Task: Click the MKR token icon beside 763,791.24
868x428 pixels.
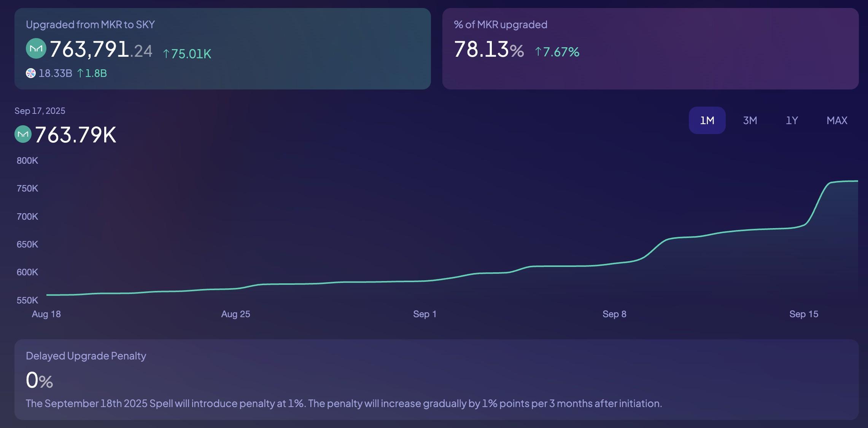Action: click(x=37, y=48)
